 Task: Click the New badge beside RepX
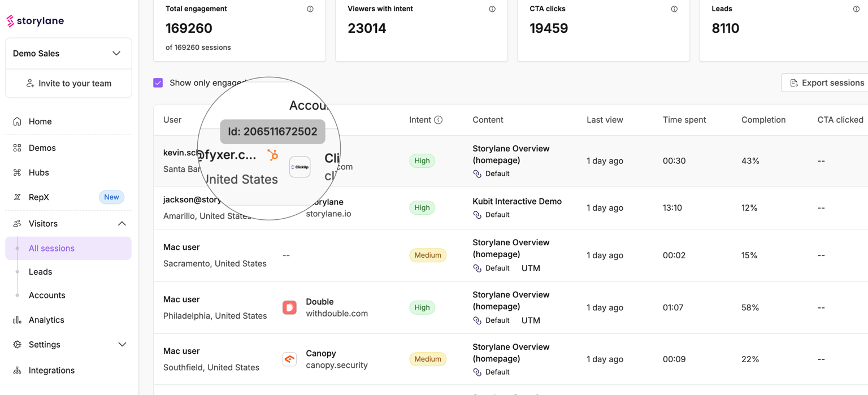click(111, 197)
